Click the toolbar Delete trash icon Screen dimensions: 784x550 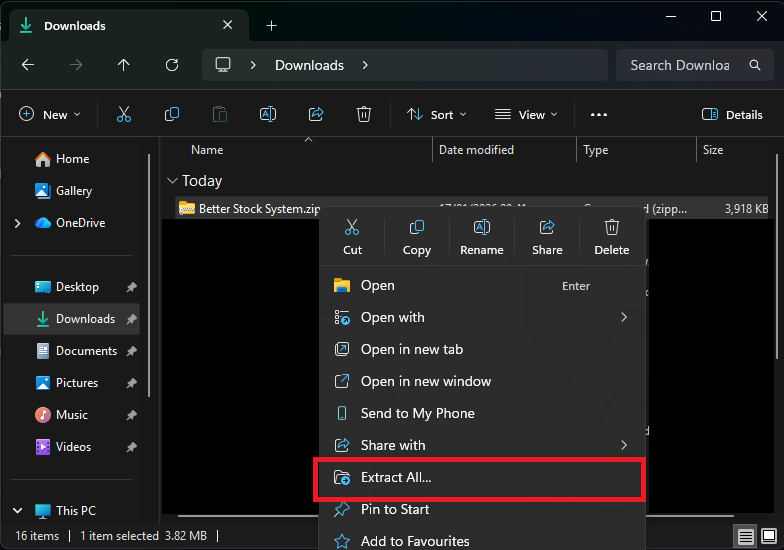[x=364, y=114]
